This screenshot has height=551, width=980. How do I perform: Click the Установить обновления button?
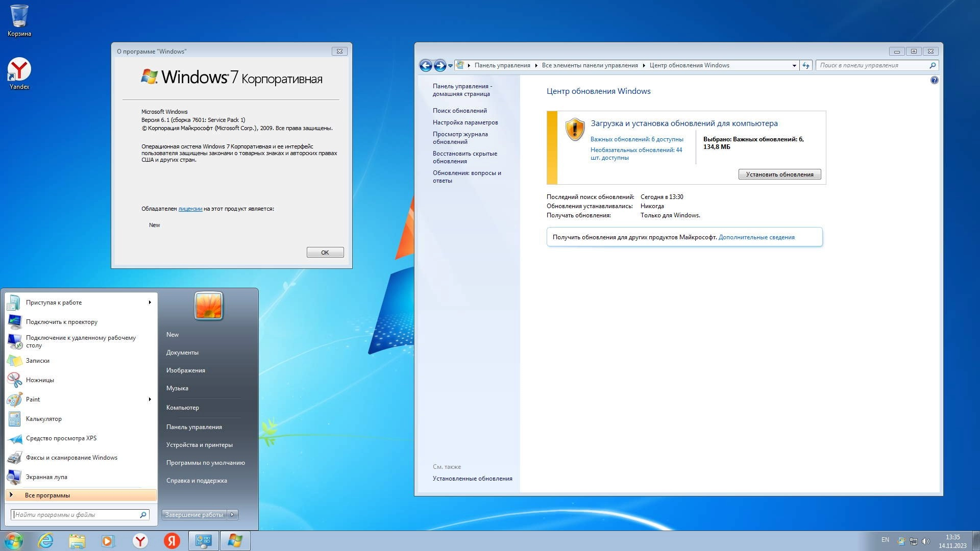[x=779, y=174]
